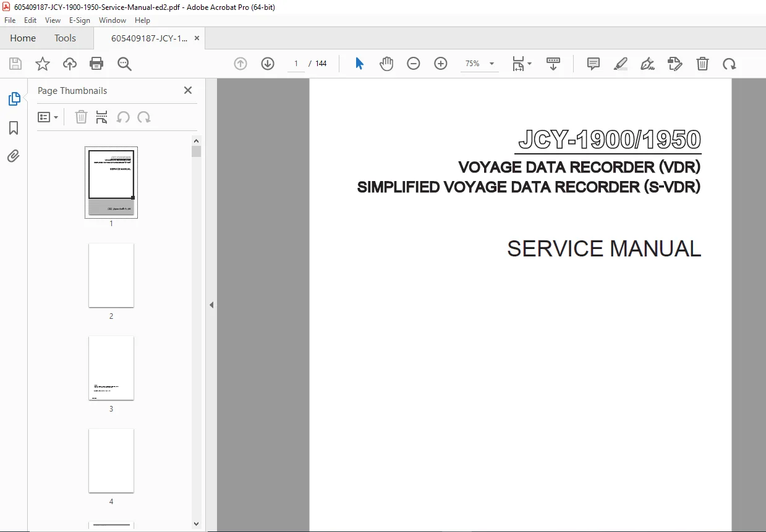Screen dimensions: 766x532
Task: Open the View menu
Action: (x=53, y=20)
